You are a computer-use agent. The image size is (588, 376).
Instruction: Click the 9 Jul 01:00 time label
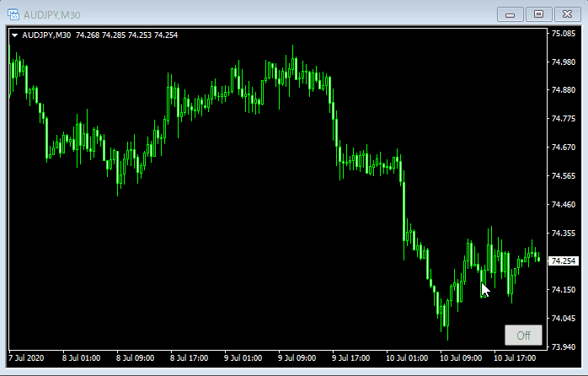point(243,358)
